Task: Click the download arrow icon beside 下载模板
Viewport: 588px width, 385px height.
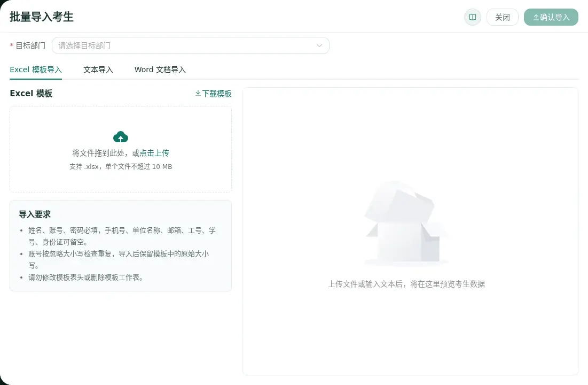Action: pyautogui.click(x=198, y=93)
